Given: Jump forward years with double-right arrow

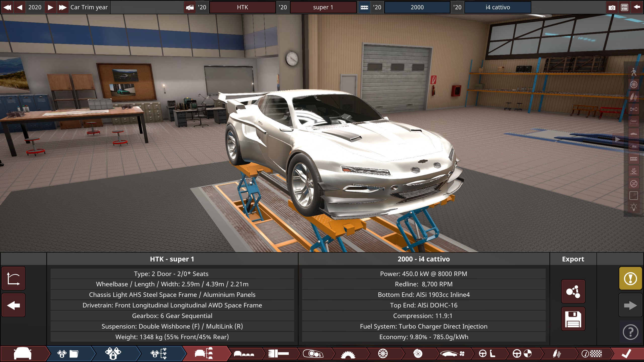Looking at the screenshot, I should click(63, 7).
